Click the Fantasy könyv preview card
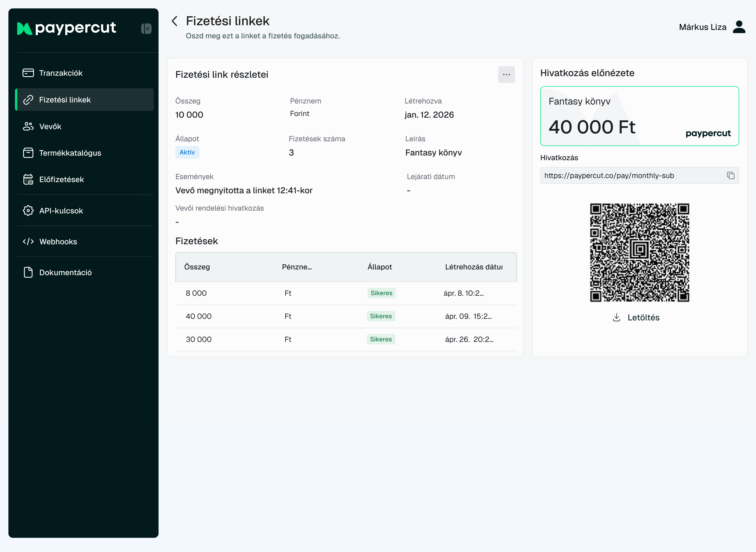The image size is (756, 552). pyautogui.click(x=639, y=116)
